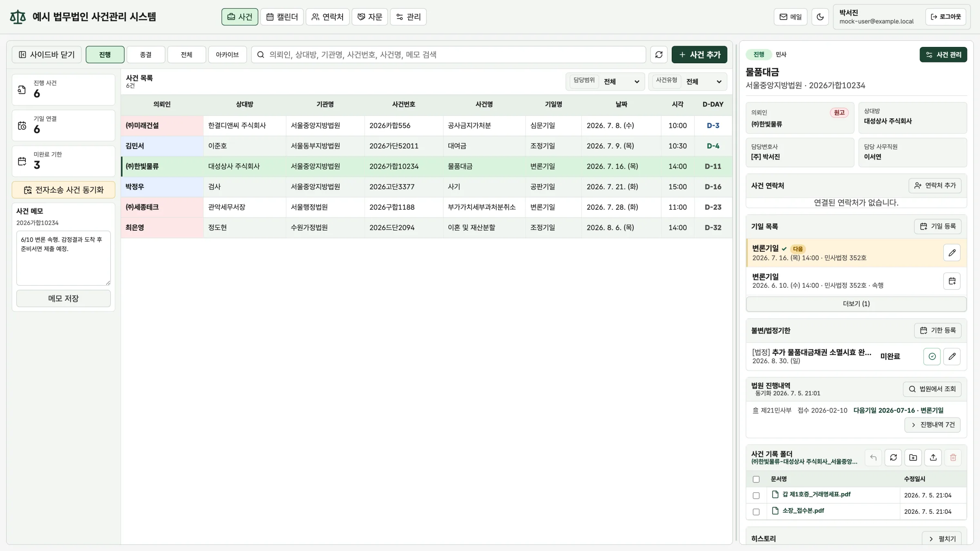Image resolution: width=980 pixels, height=551 pixels.
Task: Create a new folder in 사건 기록 폴더
Action: [913, 458]
